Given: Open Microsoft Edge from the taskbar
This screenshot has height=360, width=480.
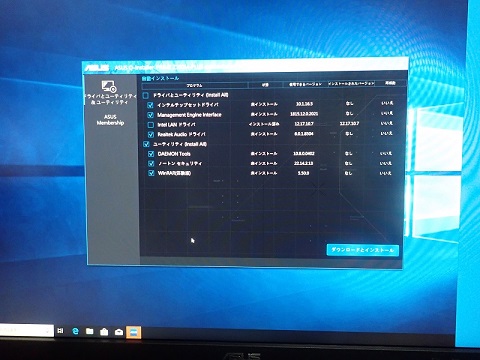Looking at the screenshot, I should click(x=76, y=331).
